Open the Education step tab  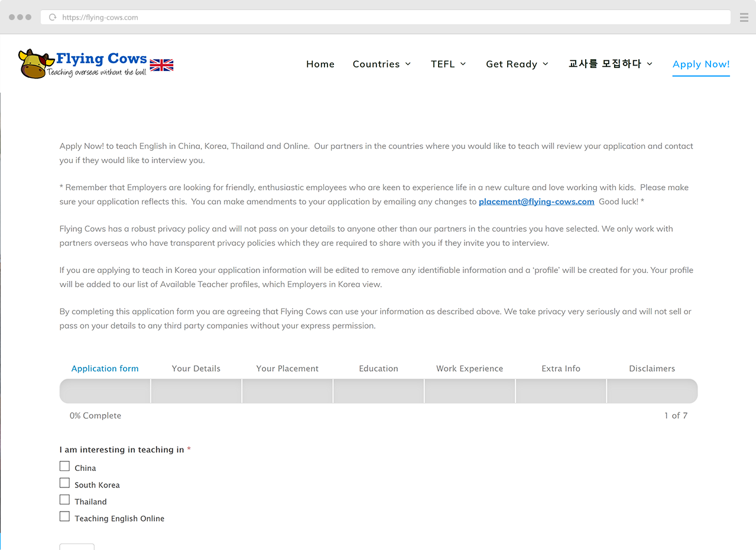tap(378, 369)
